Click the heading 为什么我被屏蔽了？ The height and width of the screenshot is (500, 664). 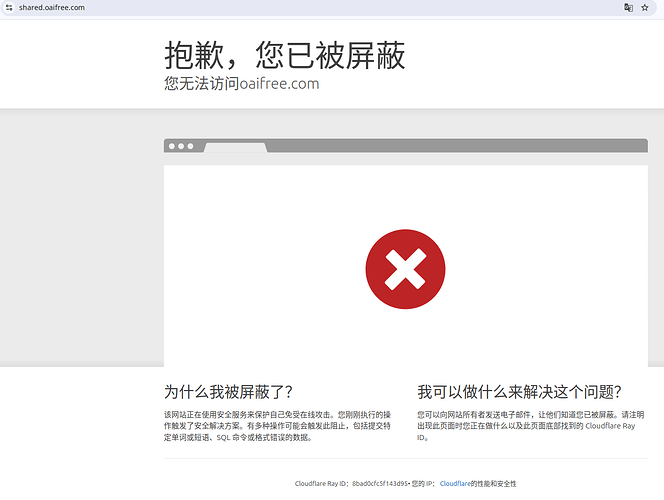pyautogui.click(x=228, y=392)
